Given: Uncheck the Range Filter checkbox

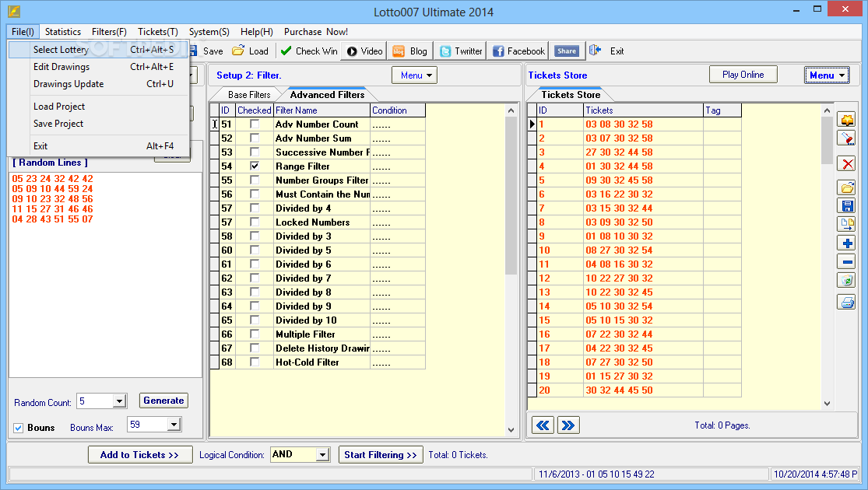Looking at the screenshot, I should pos(255,166).
